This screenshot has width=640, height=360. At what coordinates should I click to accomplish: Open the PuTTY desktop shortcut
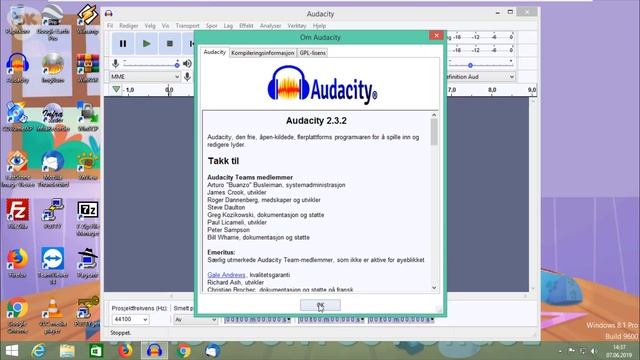(x=53, y=213)
